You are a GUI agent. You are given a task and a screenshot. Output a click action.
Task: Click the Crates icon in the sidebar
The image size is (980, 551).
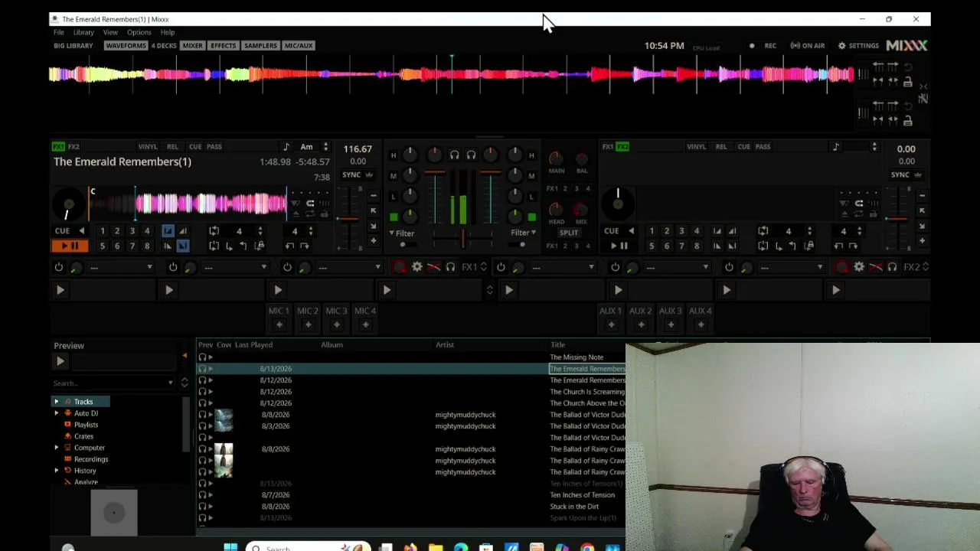point(68,436)
